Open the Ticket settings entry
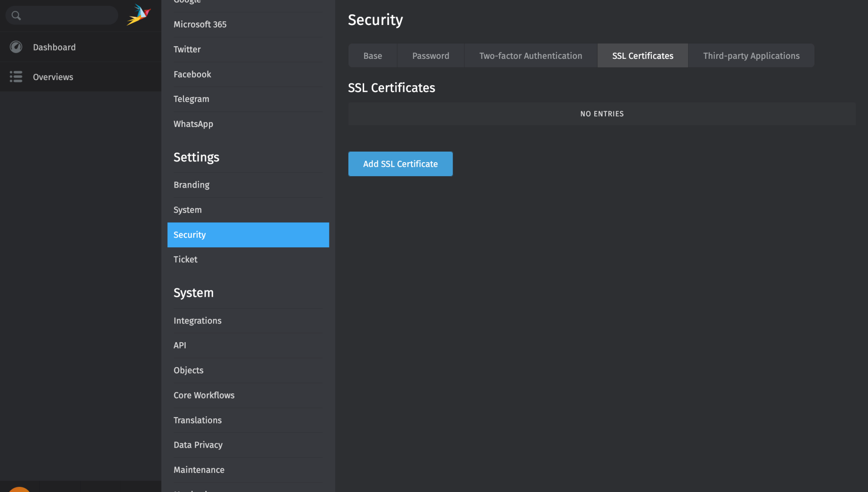Screen dimensions: 868x492 click(185, 260)
